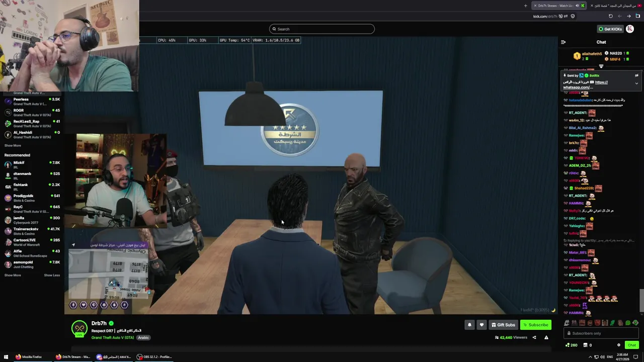644x362 pixels.
Task: Click the Kick search field
Action: click(322, 29)
